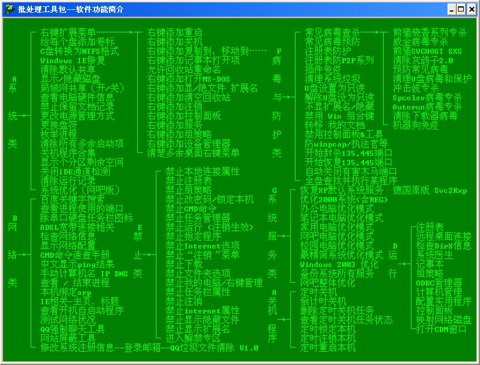
Task: Click the batch toolkit icon in title bar
Action: 9,9
